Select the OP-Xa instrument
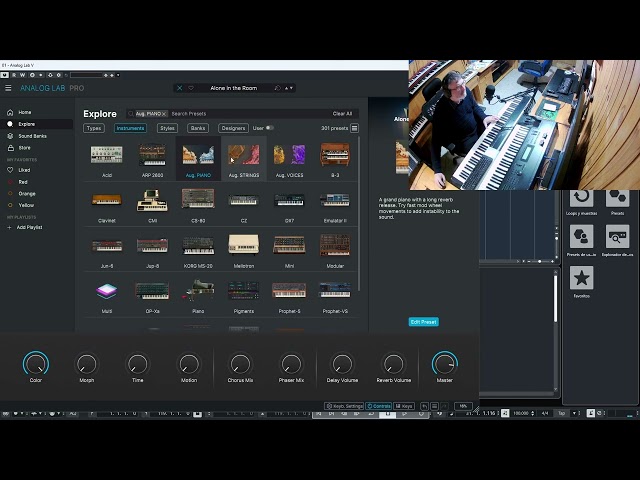 click(x=152, y=296)
